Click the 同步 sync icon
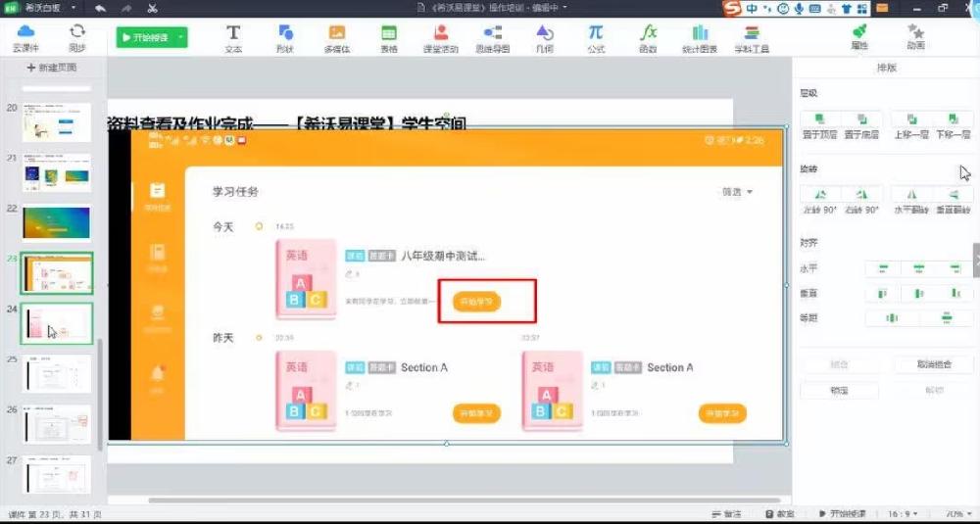The height and width of the screenshot is (524, 980). [77, 37]
